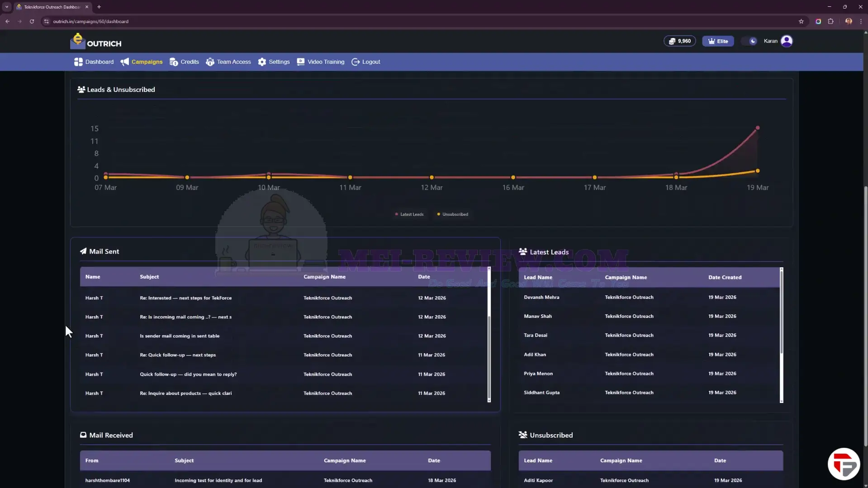Image resolution: width=868 pixels, height=488 pixels.
Task: Click the Settings gear icon
Action: [x=262, y=62]
